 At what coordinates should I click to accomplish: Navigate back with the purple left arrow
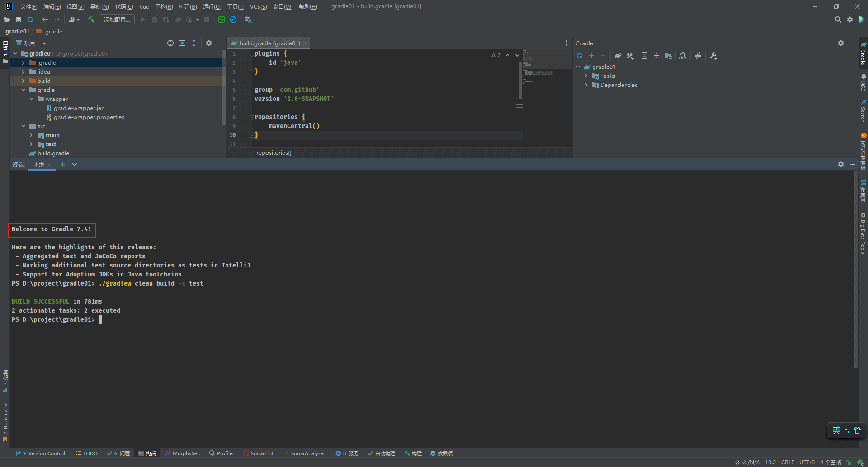pos(45,19)
